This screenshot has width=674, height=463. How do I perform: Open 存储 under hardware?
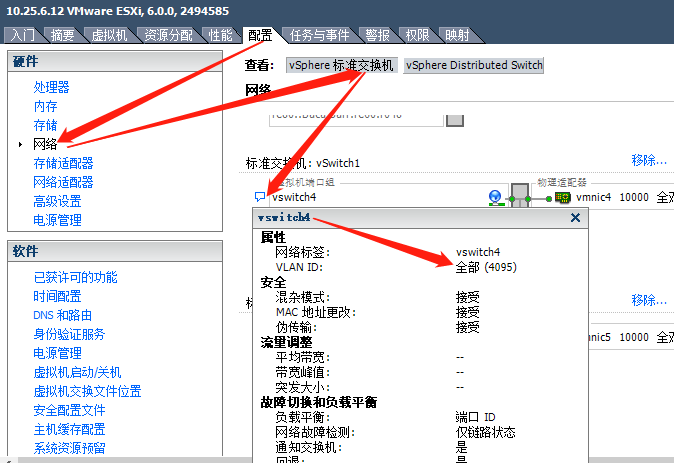click(45, 125)
